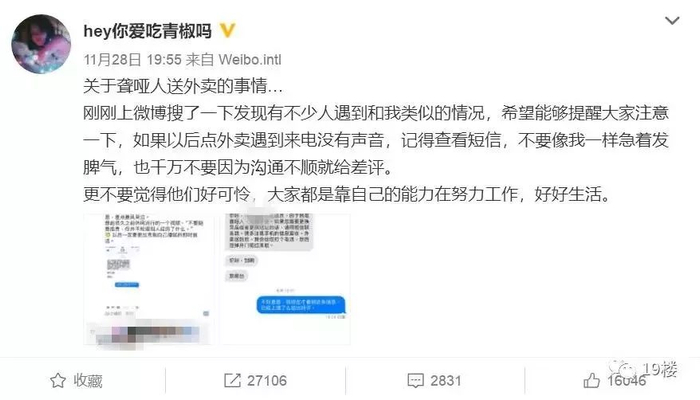Open the first attached screenshot thumbnail
The image size is (700, 400).
149,279
